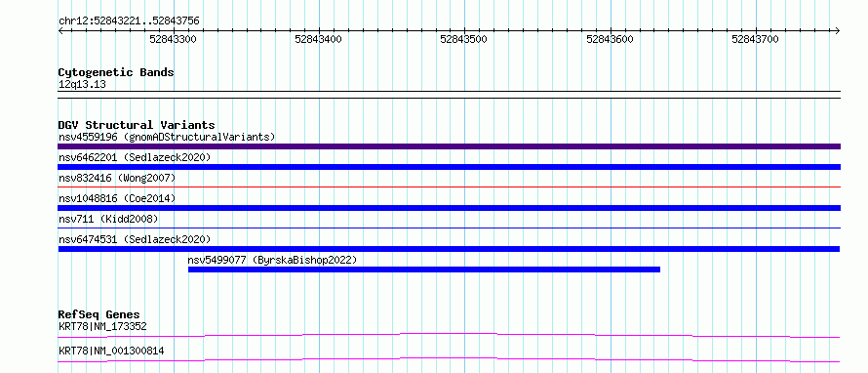Screen dimensions: 868x373
Task: Open variant label nsv711 (Kidd2008)
Action: (x=108, y=219)
